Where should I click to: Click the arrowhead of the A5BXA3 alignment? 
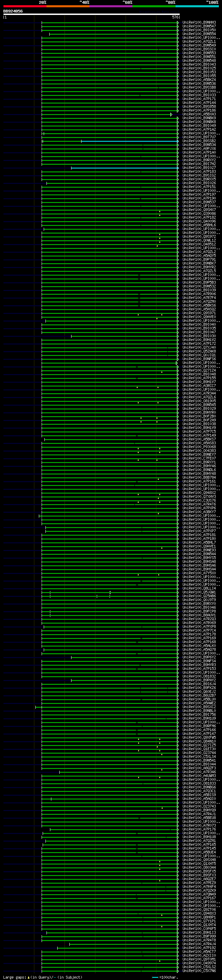pyautogui.click(x=171, y=114)
